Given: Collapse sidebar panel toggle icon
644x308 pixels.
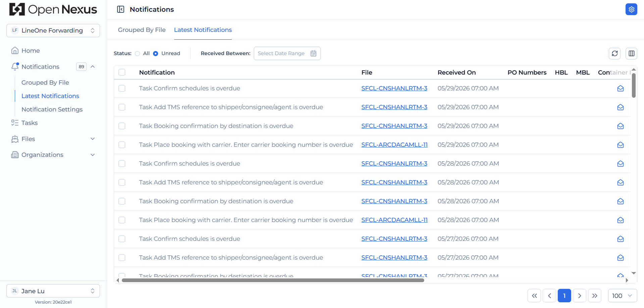Looking at the screenshot, I should point(120,9).
